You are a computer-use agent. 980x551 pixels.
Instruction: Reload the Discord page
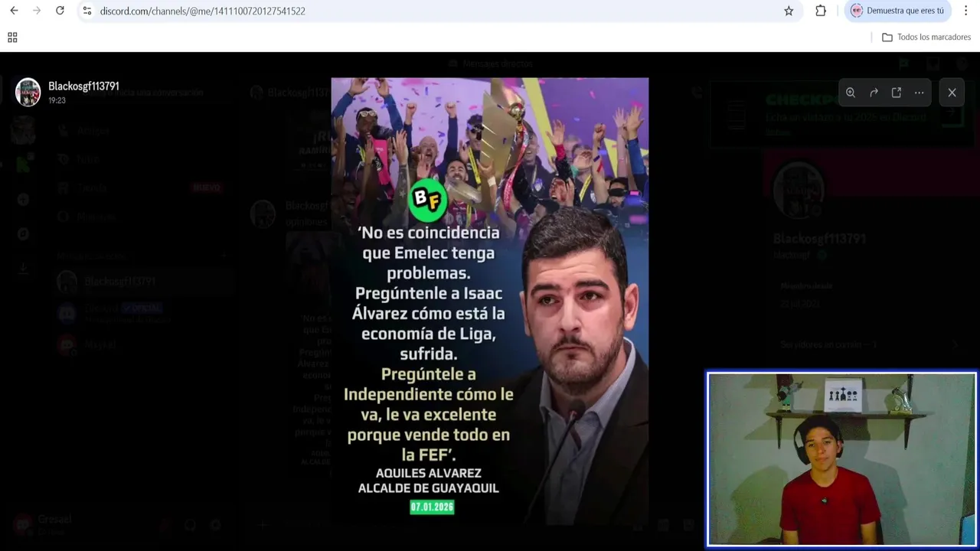(x=60, y=11)
